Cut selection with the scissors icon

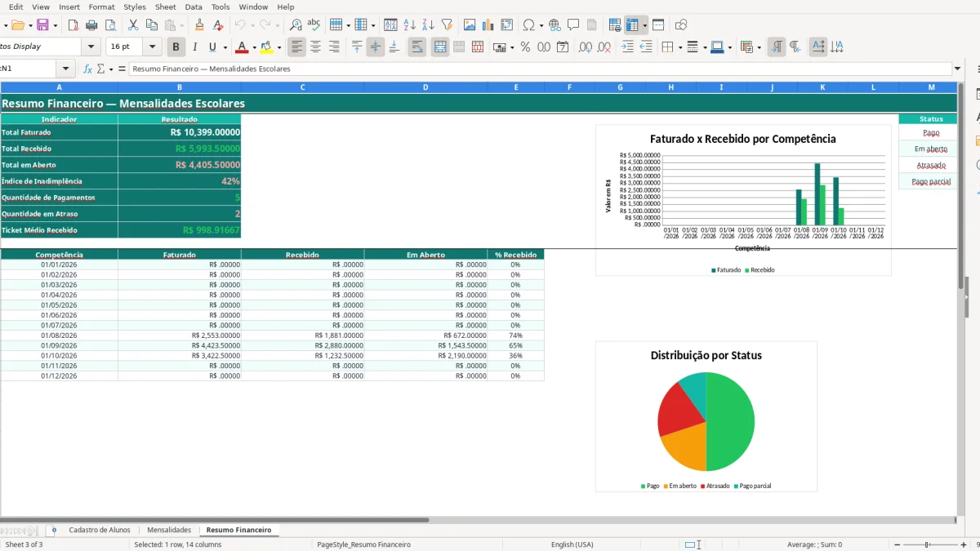pos(133,25)
